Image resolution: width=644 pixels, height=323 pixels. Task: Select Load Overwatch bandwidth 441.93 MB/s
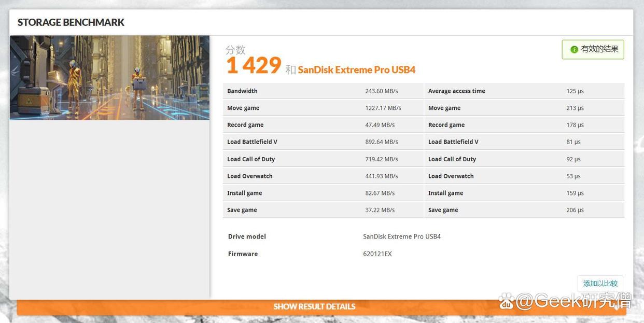point(382,176)
